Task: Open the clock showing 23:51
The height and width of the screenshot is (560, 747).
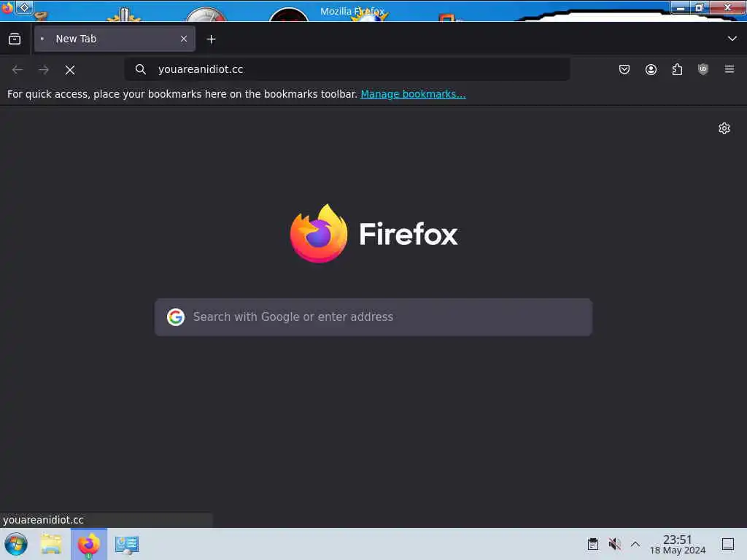Action: tap(678, 544)
